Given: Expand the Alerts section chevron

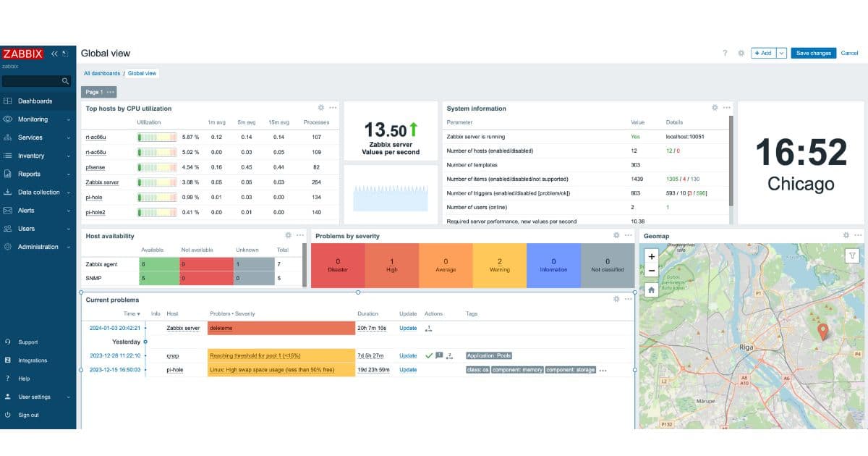Looking at the screenshot, I should point(69,211).
